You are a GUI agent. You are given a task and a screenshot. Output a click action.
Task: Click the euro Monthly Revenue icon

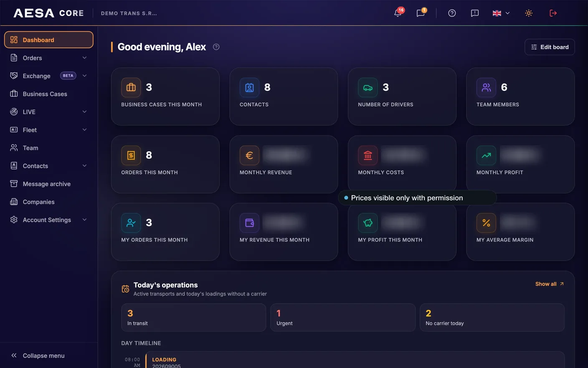[x=249, y=155]
